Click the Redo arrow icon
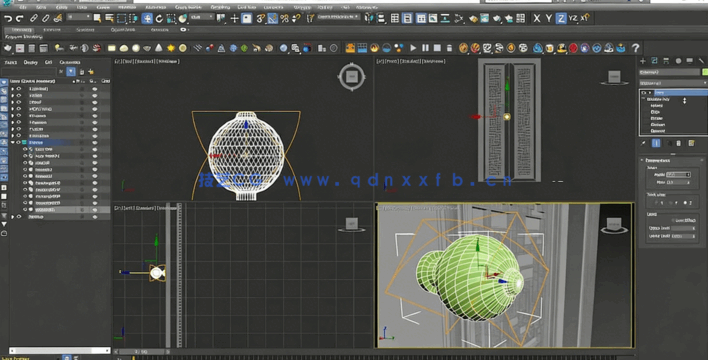The height and width of the screenshot is (360, 708). [19, 19]
